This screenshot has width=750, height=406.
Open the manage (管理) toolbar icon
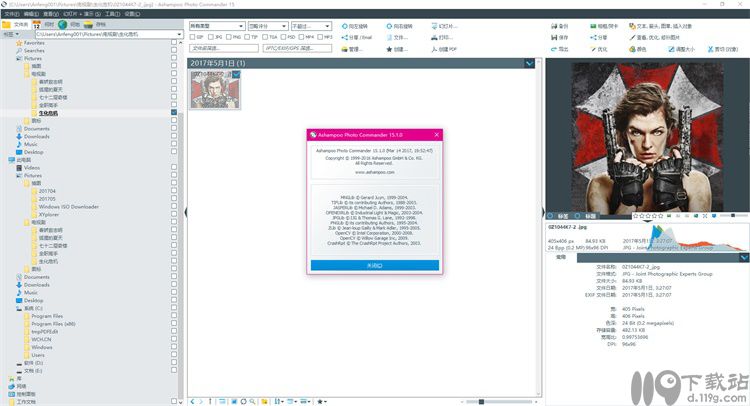click(344, 49)
